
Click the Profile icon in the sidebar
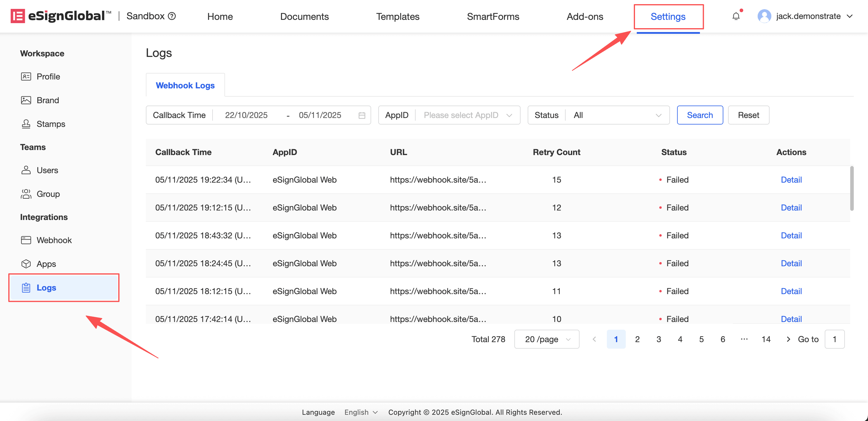[x=26, y=76]
